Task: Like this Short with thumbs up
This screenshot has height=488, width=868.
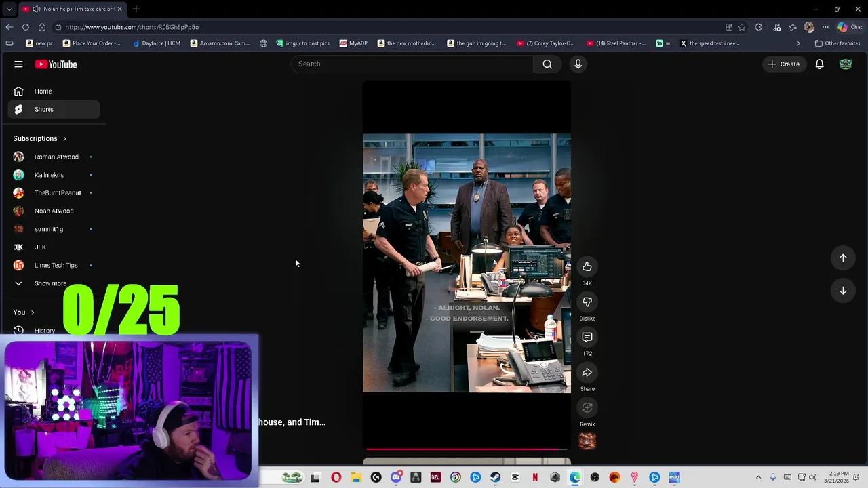Action: 587,266
